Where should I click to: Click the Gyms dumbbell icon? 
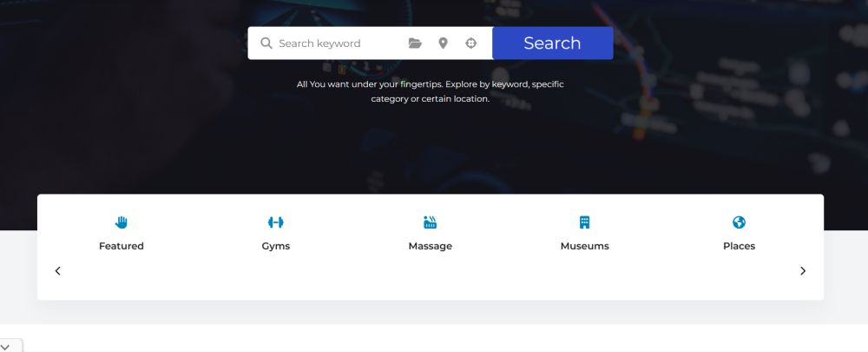click(276, 222)
